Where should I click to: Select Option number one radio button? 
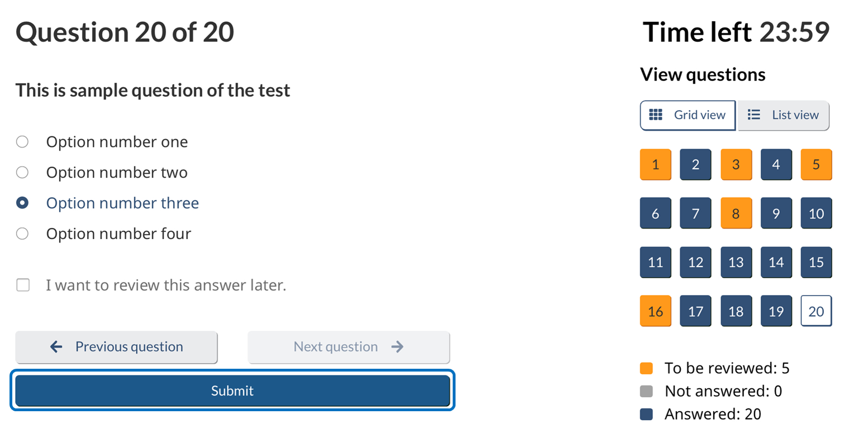tap(22, 142)
